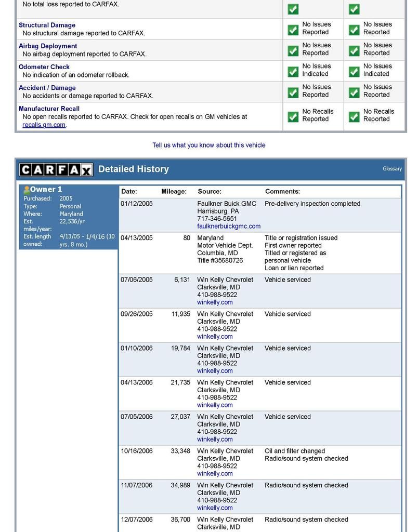Click the Owner 1 person icon
The height and width of the screenshot is (532, 418).
pyautogui.click(x=27, y=190)
